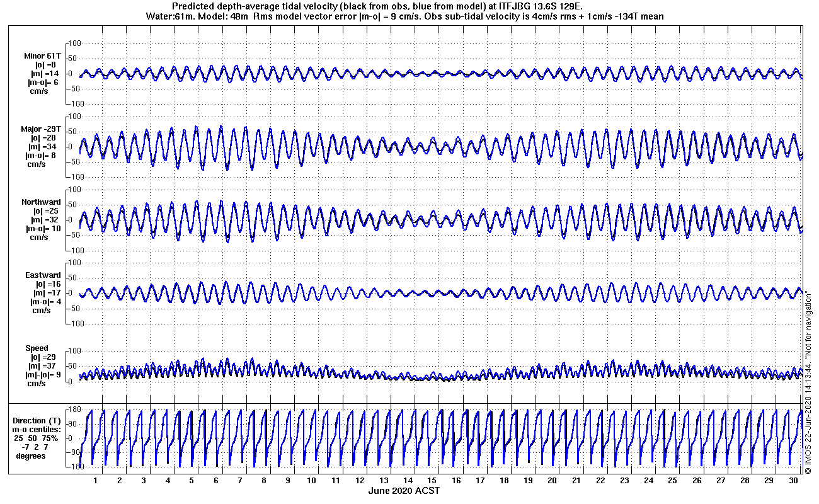Click the '|m| =34' value in Major panel
Viewport: 819px width, 504px height.
click(x=44, y=147)
